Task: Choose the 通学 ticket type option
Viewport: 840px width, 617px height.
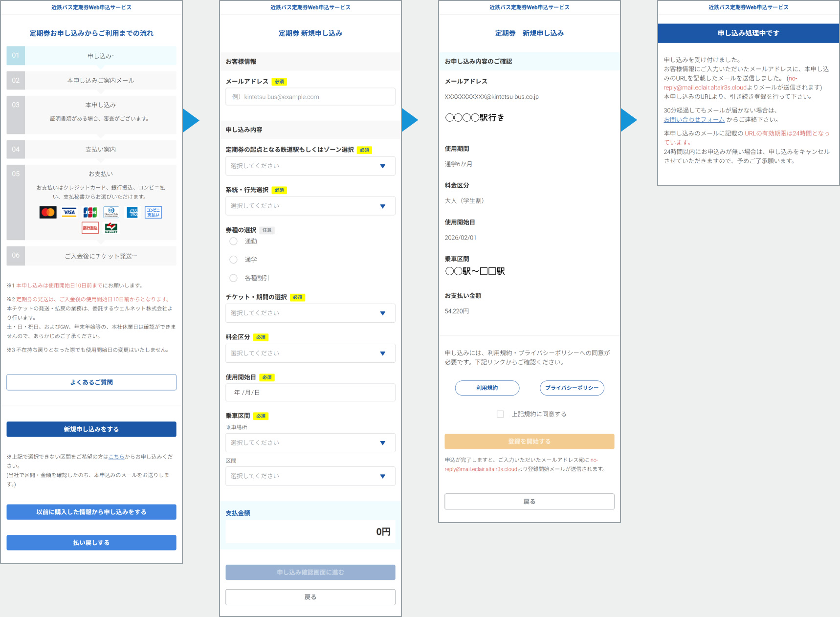Action: 234,260
